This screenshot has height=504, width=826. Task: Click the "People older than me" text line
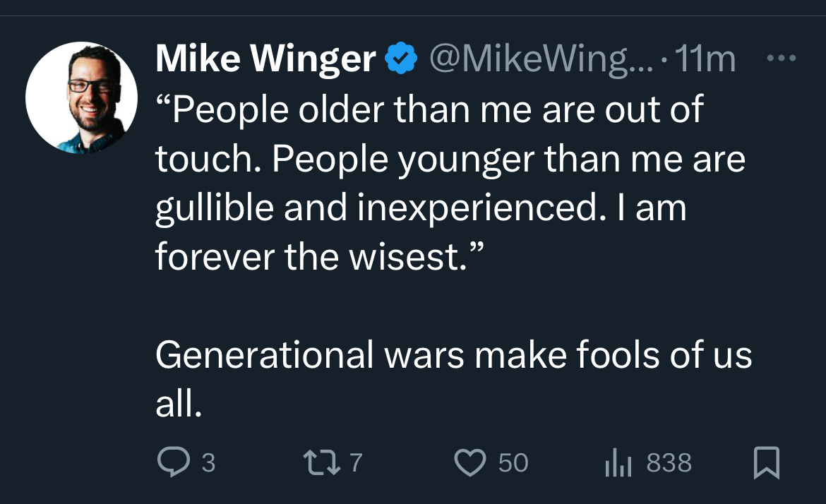(x=429, y=111)
